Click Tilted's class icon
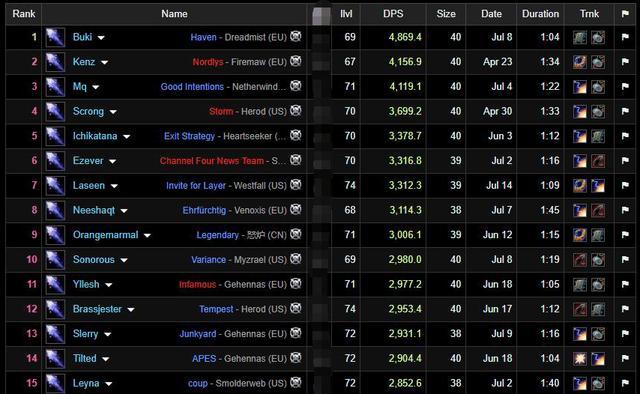The width and height of the screenshot is (640, 394). tap(55, 358)
